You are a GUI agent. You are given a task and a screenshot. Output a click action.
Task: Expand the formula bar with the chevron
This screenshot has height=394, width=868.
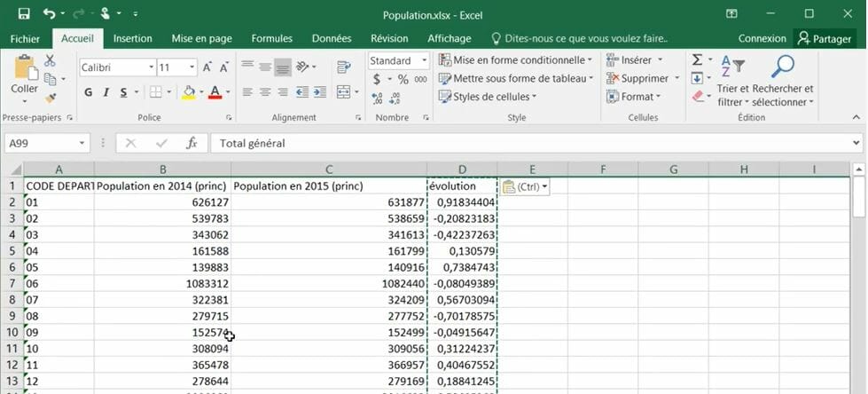857,143
